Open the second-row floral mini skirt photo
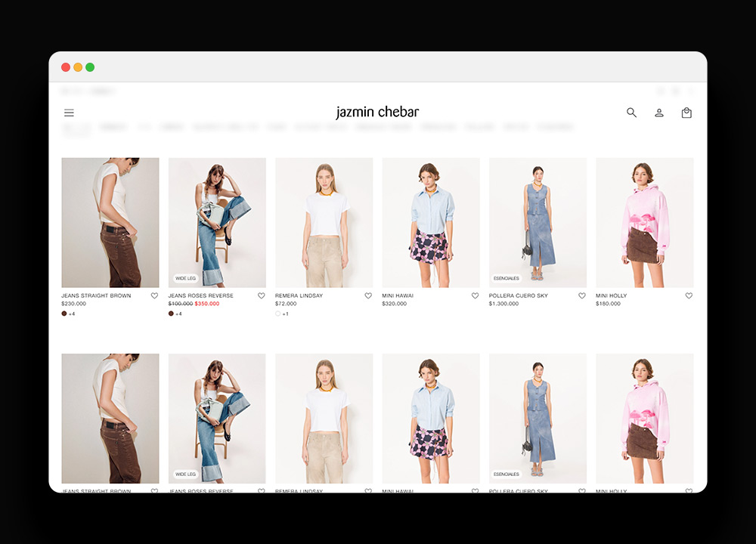 pyautogui.click(x=431, y=419)
